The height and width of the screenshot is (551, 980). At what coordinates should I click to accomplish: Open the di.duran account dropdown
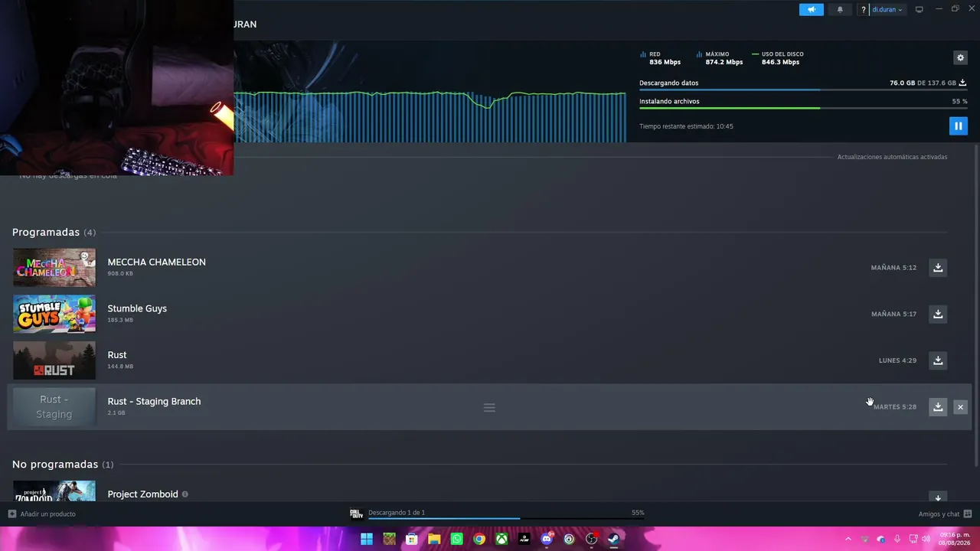pyautogui.click(x=887, y=10)
